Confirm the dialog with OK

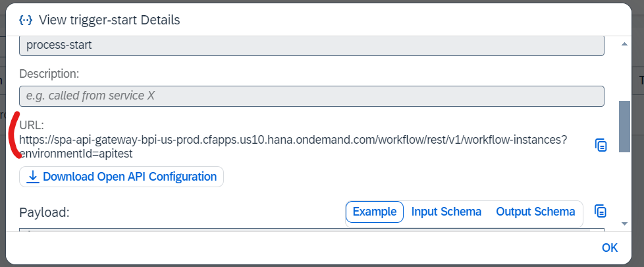610,248
